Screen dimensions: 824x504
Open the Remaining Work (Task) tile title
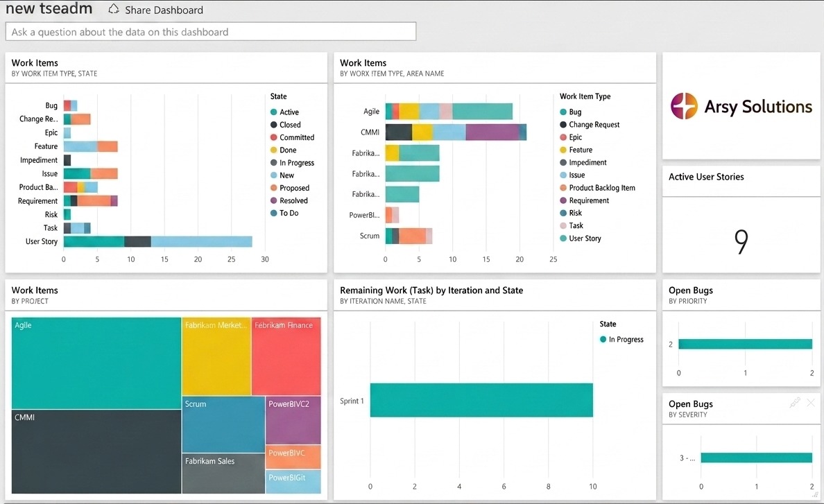tap(431, 290)
